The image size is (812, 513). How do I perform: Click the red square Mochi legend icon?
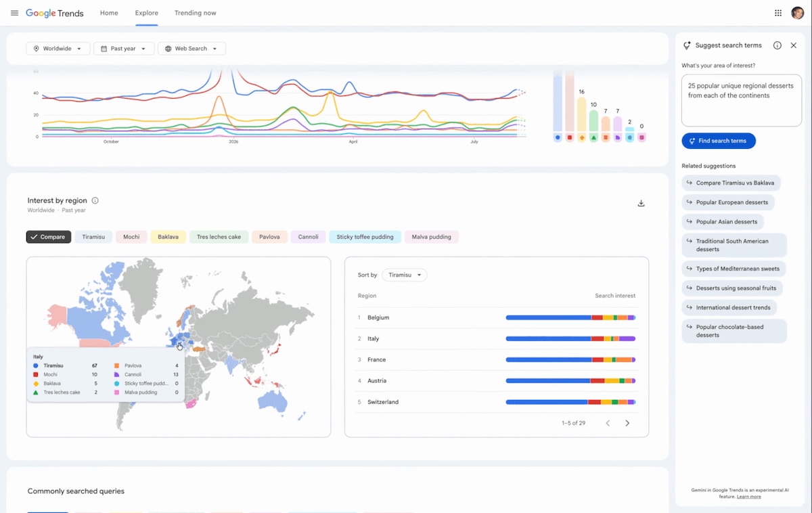pos(570,137)
